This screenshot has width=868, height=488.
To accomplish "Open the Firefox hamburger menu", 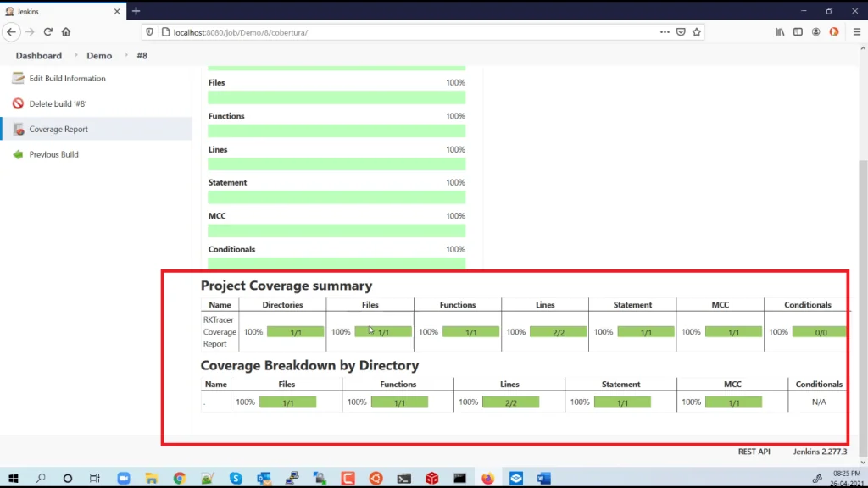I will coord(857,32).
